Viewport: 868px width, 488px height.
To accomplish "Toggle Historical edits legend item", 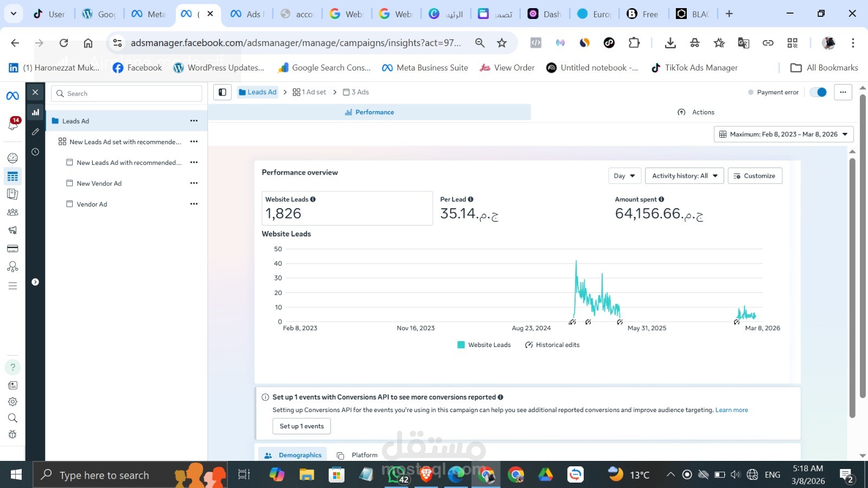I will coord(552,345).
